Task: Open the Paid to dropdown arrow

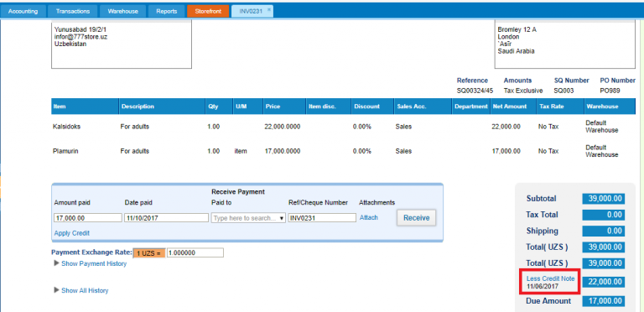Action: point(282,218)
